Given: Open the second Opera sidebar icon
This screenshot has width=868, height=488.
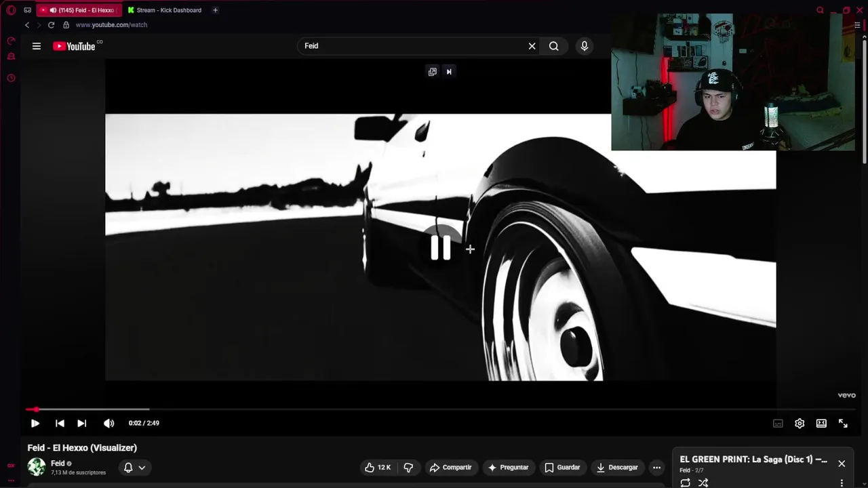Looking at the screenshot, I should coord(11,57).
